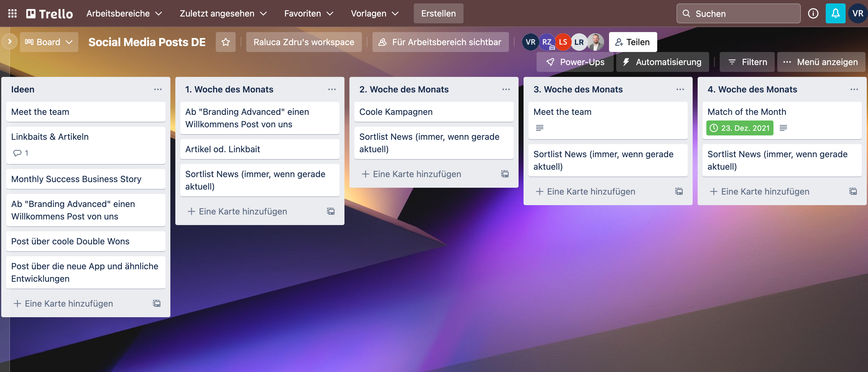This screenshot has width=868, height=372.
Task: Open VR account avatar in top bar
Action: [857, 13]
